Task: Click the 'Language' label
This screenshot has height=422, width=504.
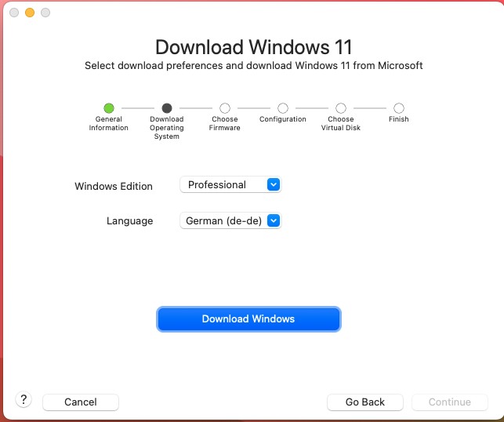Action: point(130,221)
